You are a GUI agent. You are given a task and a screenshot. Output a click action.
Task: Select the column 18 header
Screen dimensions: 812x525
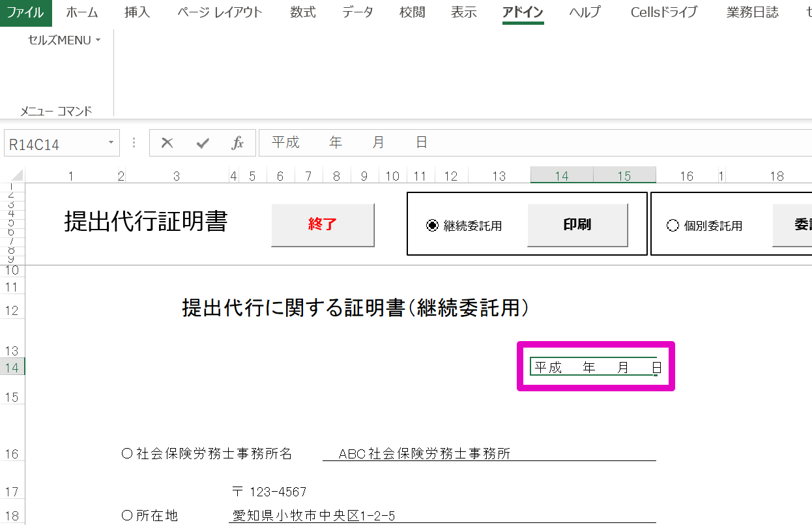tap(776, 175)
